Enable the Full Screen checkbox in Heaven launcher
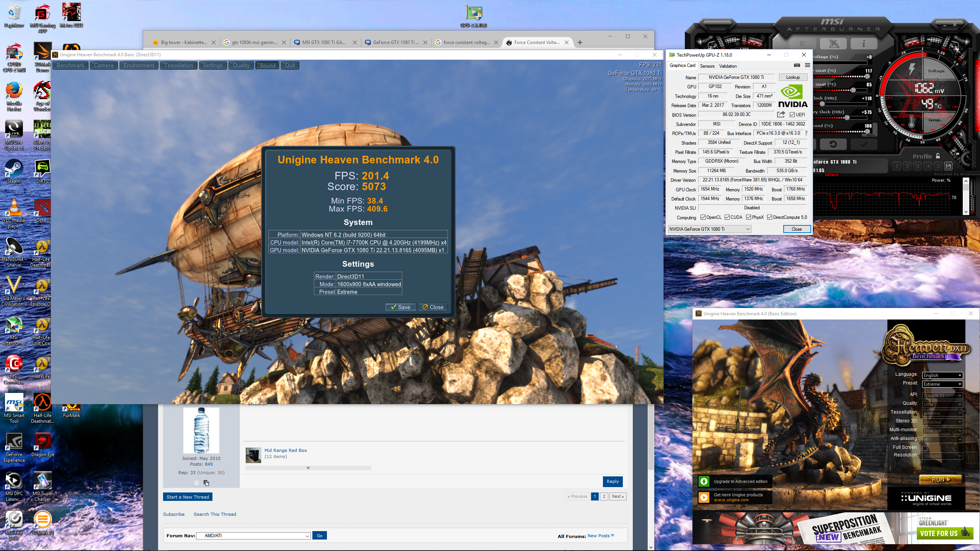Image resolution: width=980 pixels, height=551 pixels. coord(925,448)
